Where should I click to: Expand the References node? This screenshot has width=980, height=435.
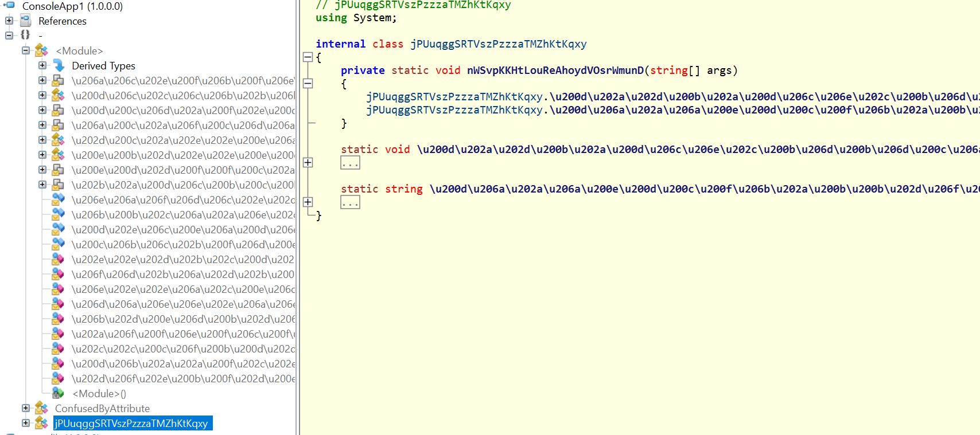tap(9, 21)
